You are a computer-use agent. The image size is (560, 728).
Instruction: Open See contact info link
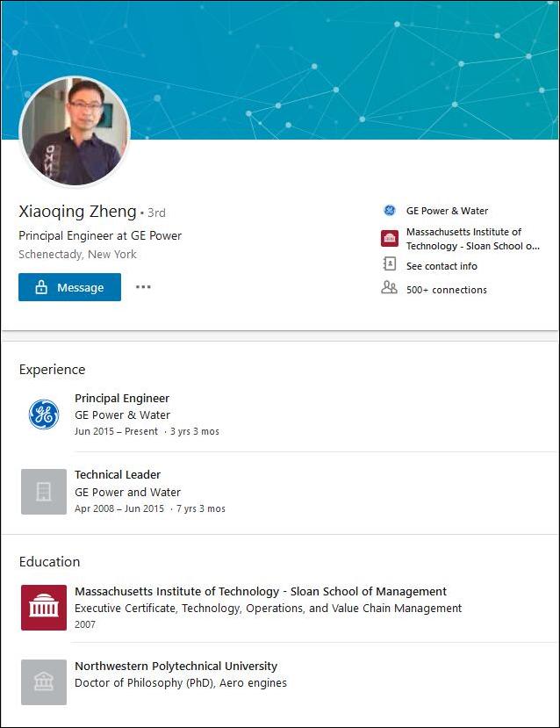click(442, 266)
